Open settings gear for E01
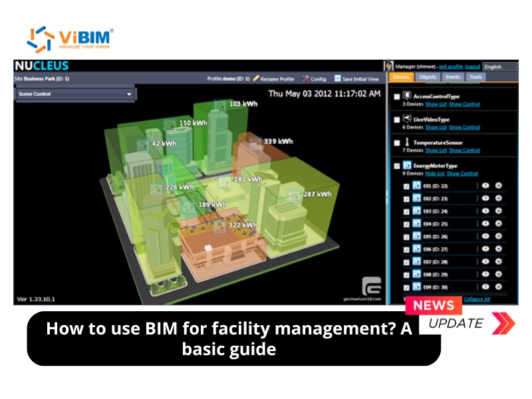 498,186
